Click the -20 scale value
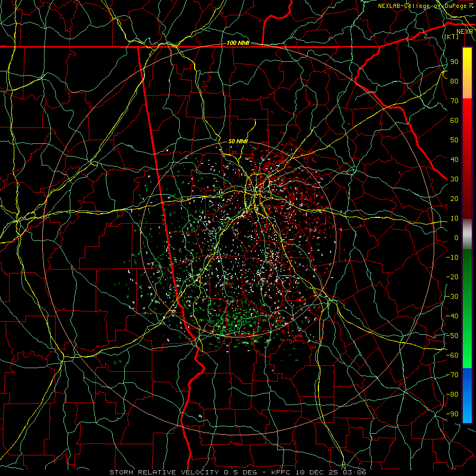476x476 pixels. pyautogui.click(x=452, y=277)
